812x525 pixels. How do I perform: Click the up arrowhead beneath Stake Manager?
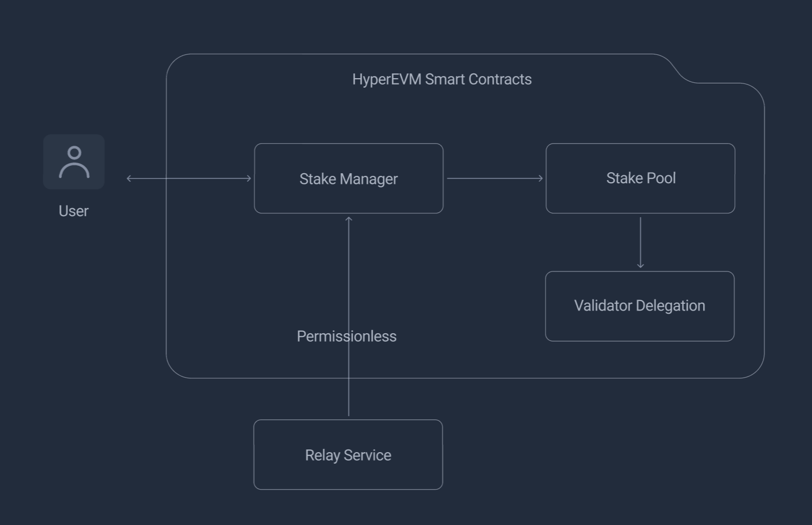coord(349,219)
